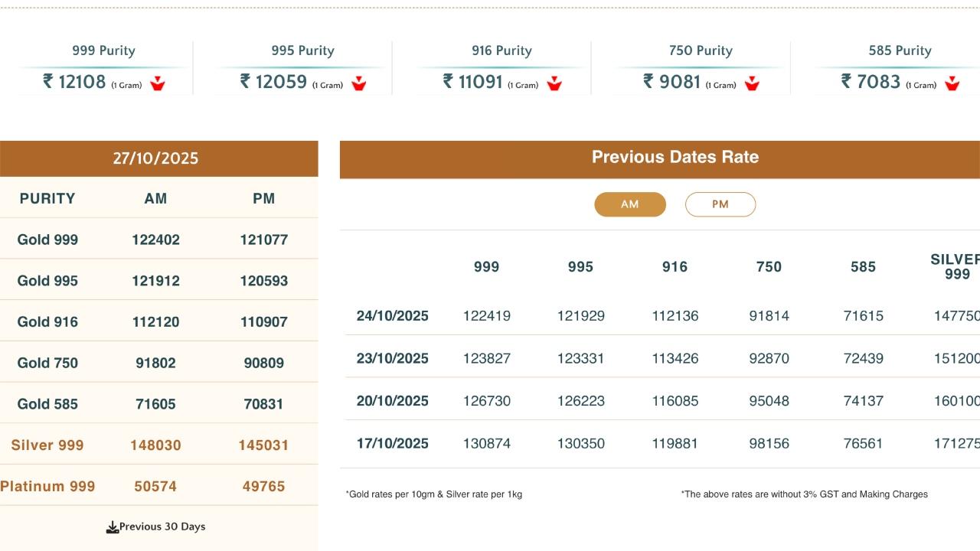
Task: Switch previous rates to PM
Action: click(720, 204)
